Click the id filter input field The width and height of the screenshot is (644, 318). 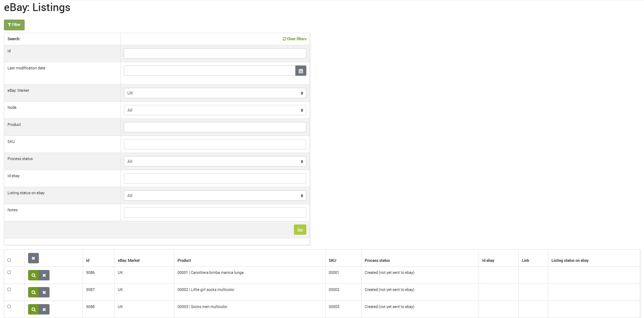point(215,54)
